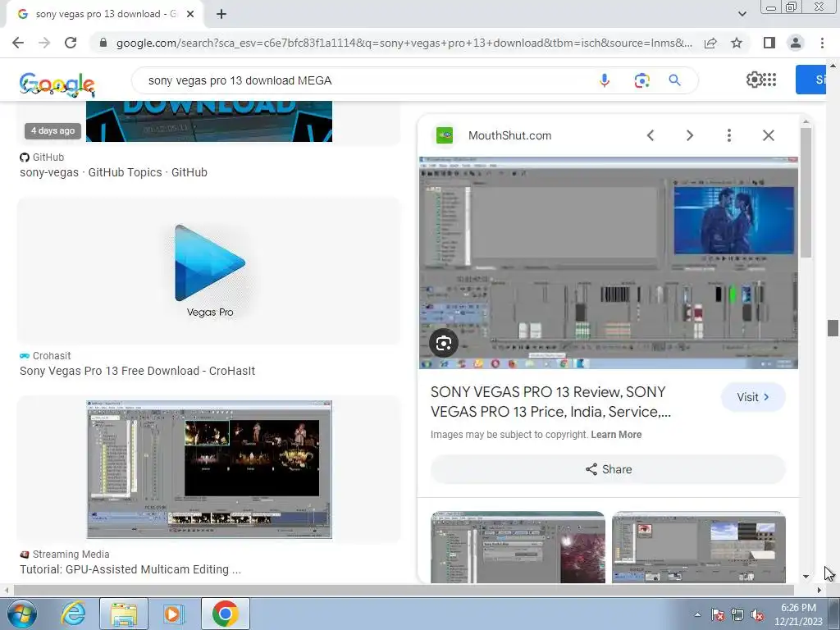
Task: Click the large Vegas Pro preview image
Action: 609,262
